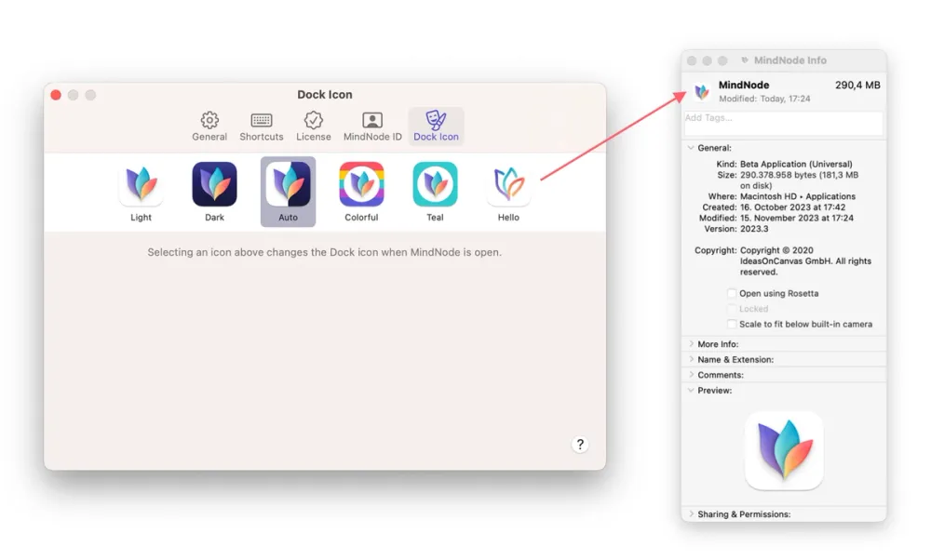931x560 pixels.
Task: Click the MindNode Info title bar proxy icon
Action: pyautogui.click(x=745, y=60)
